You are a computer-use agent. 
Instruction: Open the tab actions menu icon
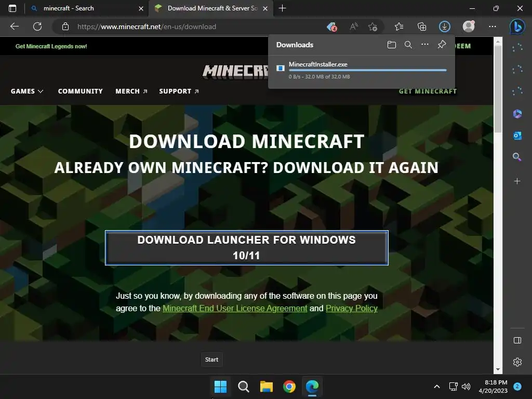[12, 8]
